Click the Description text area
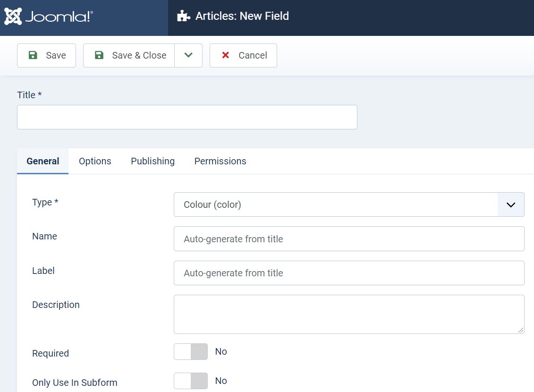 pyautogui.click(x=349, y=314)
